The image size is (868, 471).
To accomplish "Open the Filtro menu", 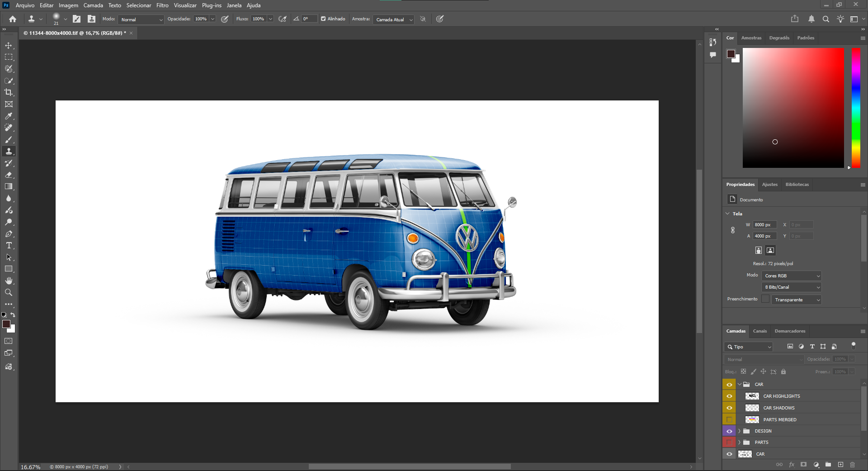I will tap(162, 5).
